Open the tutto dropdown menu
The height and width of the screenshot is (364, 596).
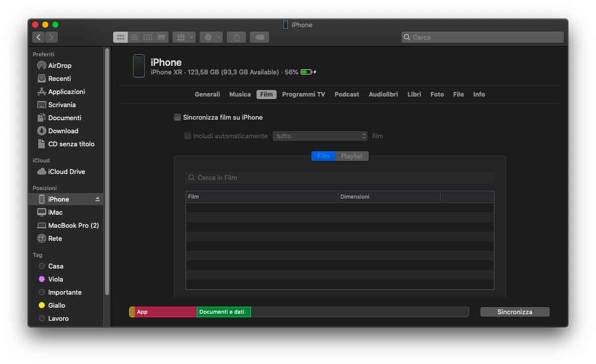click(320, 136)
